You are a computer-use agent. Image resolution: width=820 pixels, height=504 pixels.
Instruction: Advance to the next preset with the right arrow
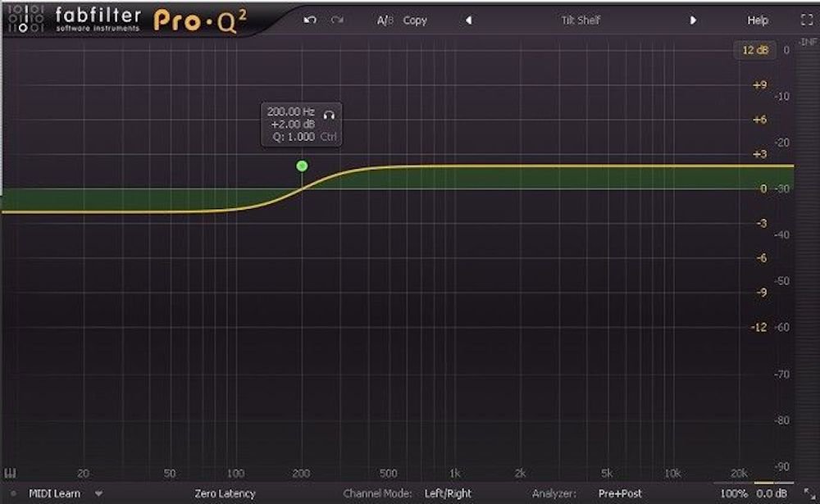tap(693, 20)
